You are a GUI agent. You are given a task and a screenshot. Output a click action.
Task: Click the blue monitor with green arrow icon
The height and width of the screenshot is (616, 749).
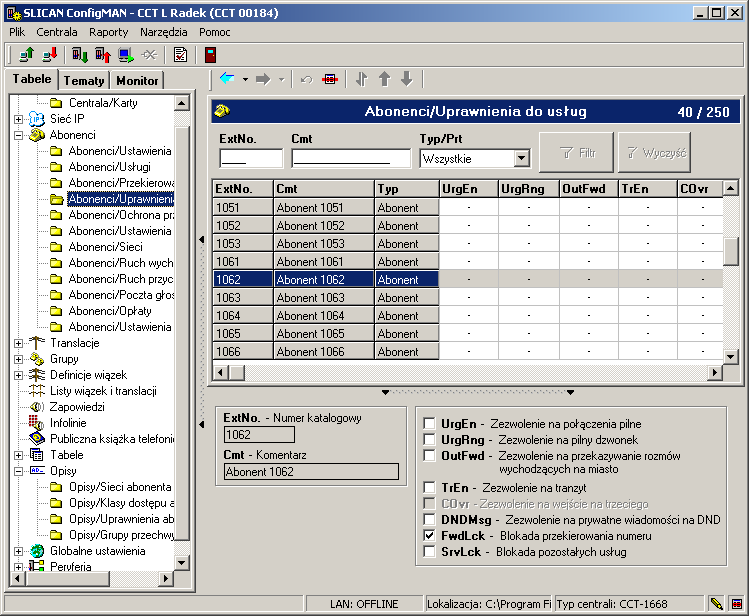(126, 55)
